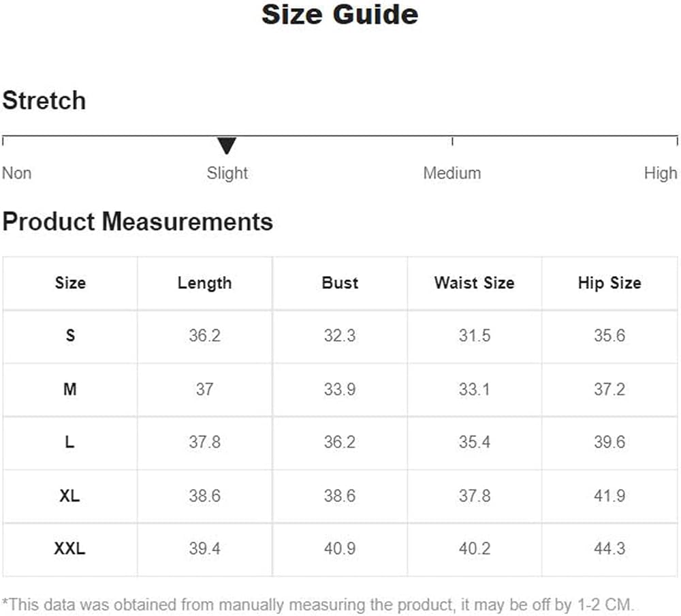
Task: Click the L size row label
Action: (69, 442)
